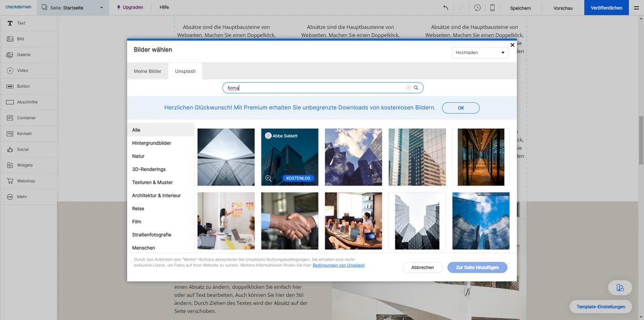Select the Abschnitte sections icon
644x320 pixels.
point(10,102)
